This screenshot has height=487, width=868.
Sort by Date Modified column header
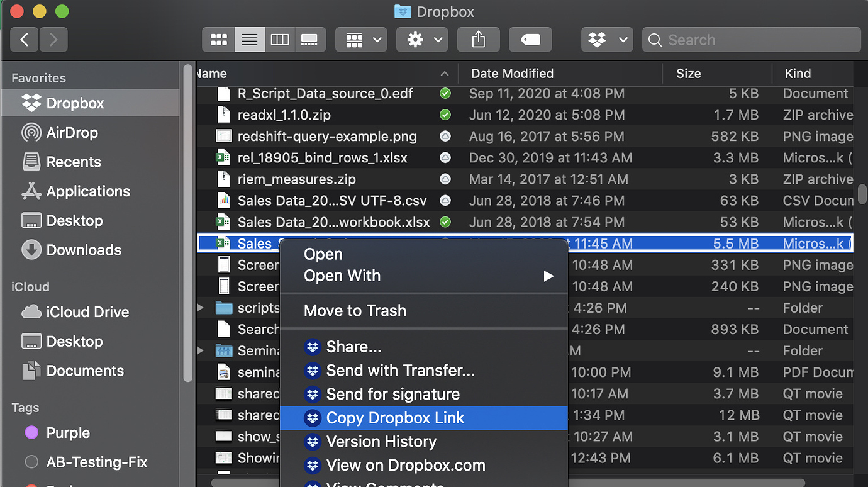[x=560, y=74]
